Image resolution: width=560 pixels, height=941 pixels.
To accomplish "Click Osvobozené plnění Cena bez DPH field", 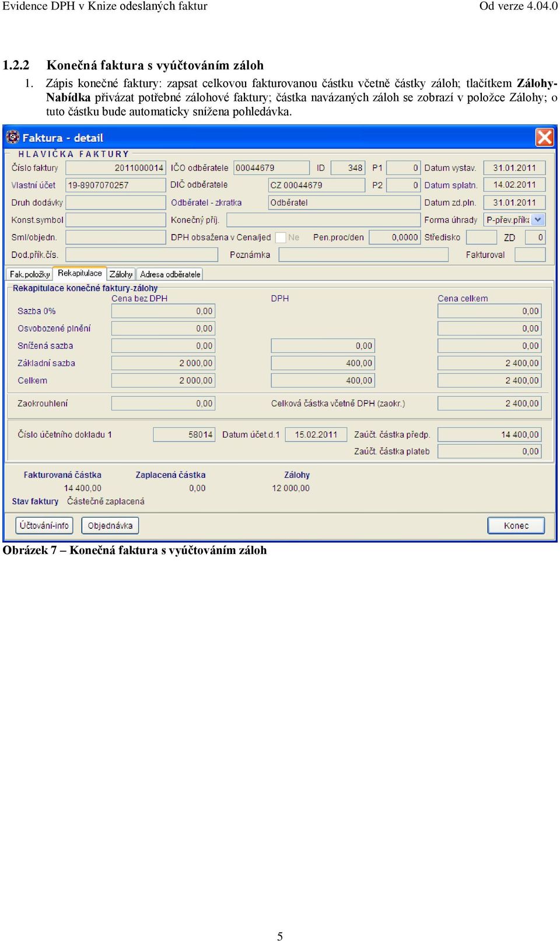I will pos(163,329).
